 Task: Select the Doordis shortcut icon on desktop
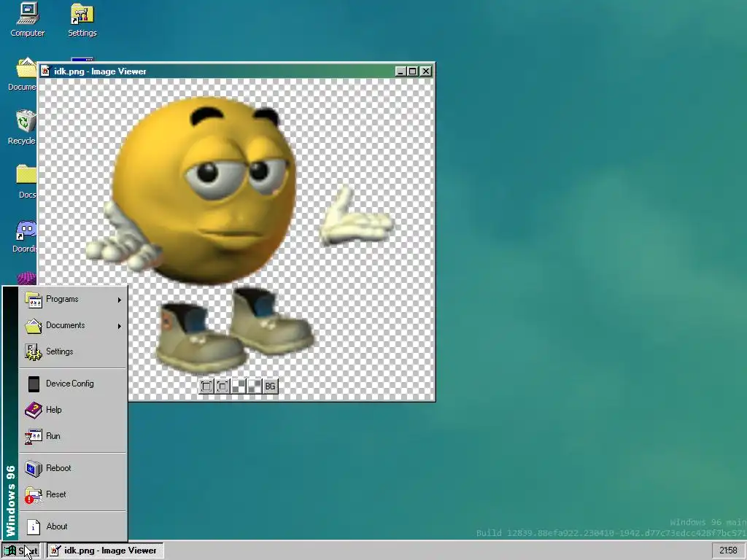coord(25,236)
